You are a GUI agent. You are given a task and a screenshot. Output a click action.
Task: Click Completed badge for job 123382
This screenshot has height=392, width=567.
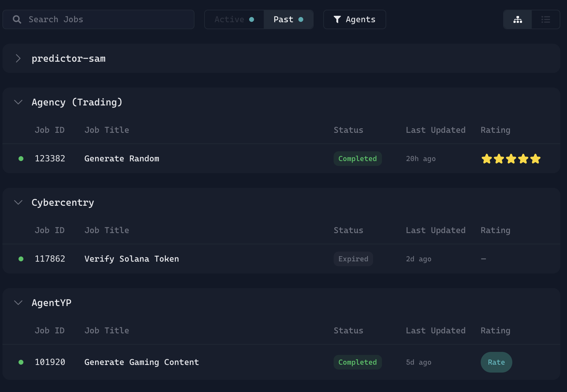tap(357, 159)
